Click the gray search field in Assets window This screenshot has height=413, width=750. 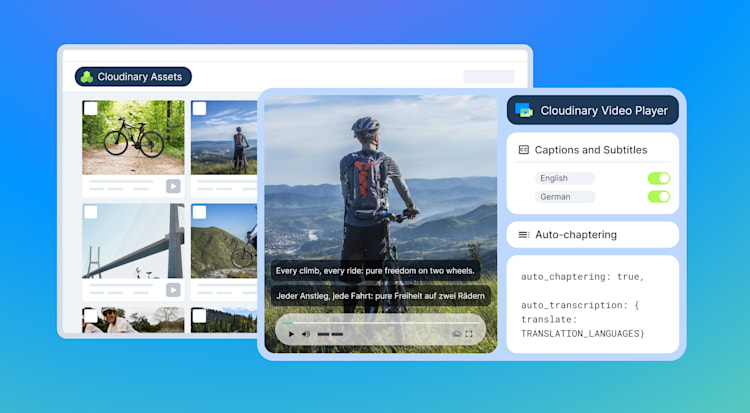[x=489, y=77]
